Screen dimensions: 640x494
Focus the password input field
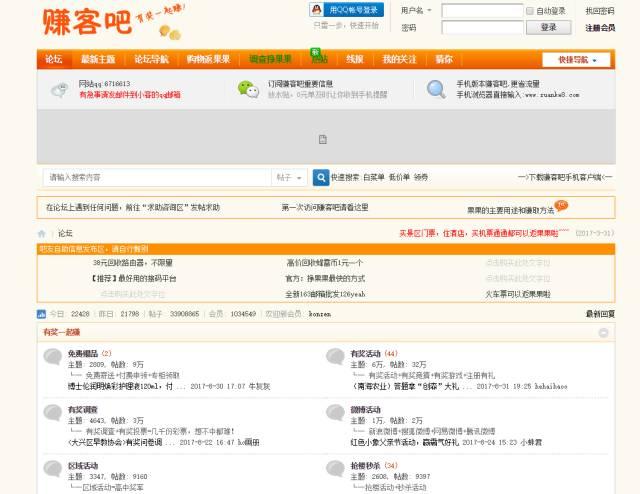pyautogui.click(x=482, y=27)
